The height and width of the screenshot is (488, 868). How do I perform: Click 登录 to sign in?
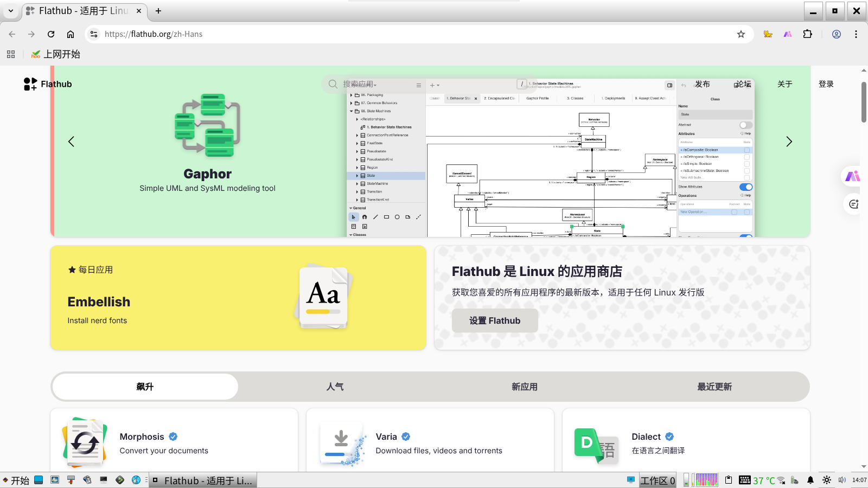click(x=826, y=84)
